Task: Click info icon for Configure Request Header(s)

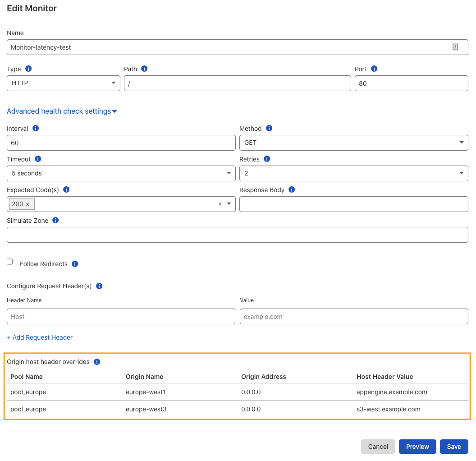Action: click(99, 286)
